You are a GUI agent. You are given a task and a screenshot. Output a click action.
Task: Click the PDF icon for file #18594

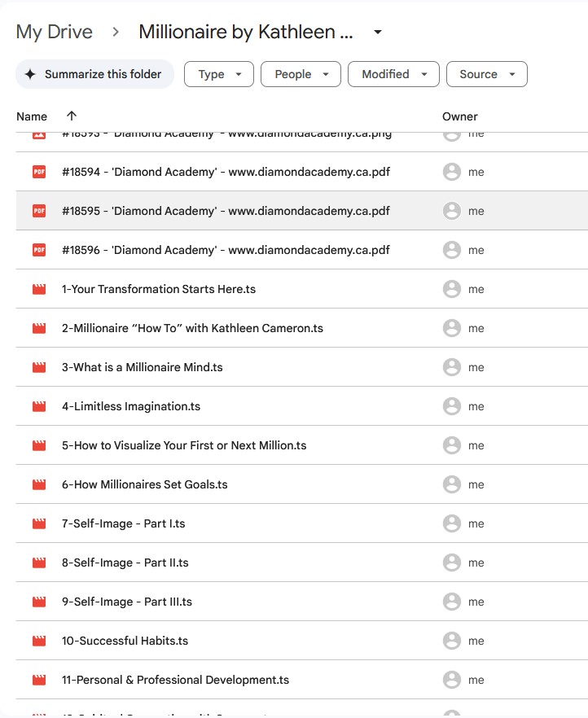(x=39, y=172)
